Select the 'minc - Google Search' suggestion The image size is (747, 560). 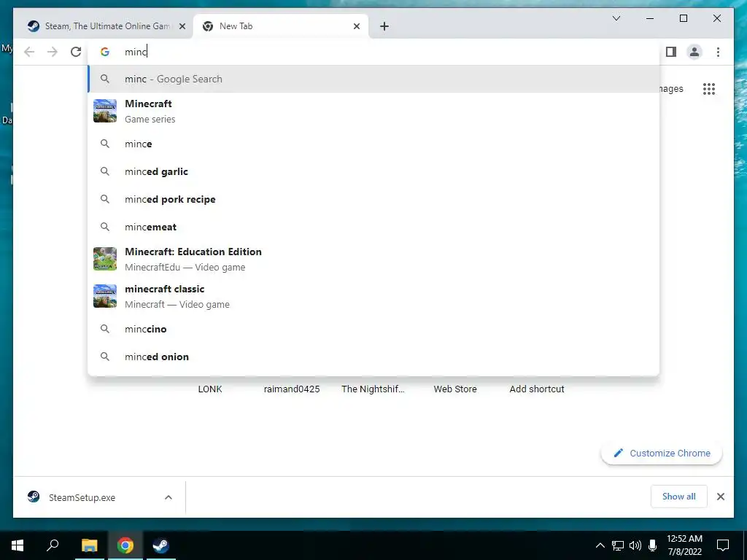pyautogui.click(x=373, y=79)
